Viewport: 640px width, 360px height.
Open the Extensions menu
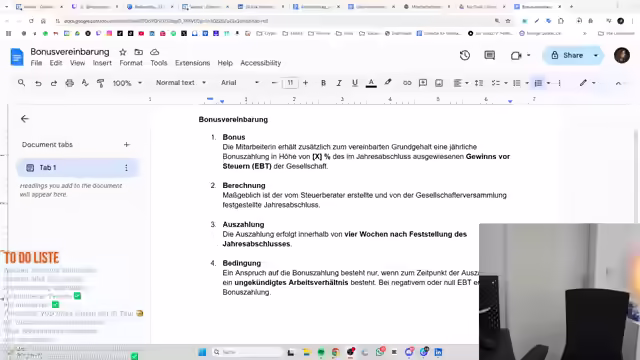[192, 63]
